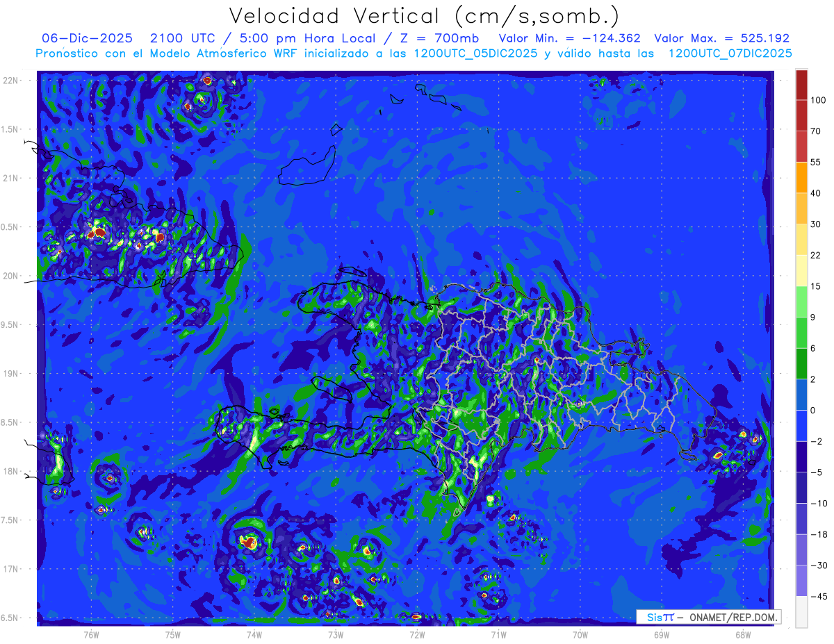Click the '20N' latitude label
This screenshot has height=644, width=834.
tap(11, 276)
